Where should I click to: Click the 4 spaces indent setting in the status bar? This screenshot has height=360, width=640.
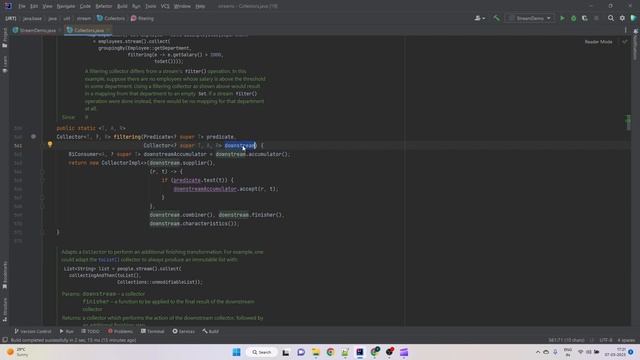[x=626, y=340]
